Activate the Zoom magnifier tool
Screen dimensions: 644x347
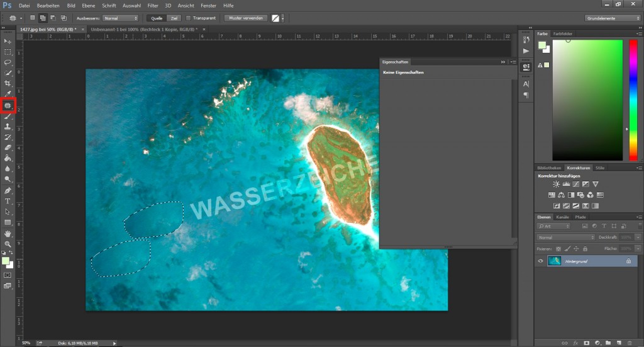point(8,244)
